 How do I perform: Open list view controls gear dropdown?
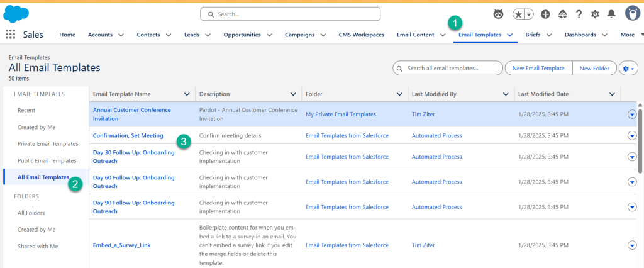click(x=628, y=68)
